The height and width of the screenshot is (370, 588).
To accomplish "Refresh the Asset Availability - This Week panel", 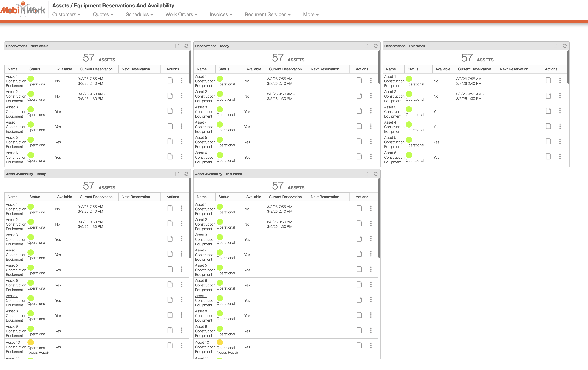I will tap(376, 174).
